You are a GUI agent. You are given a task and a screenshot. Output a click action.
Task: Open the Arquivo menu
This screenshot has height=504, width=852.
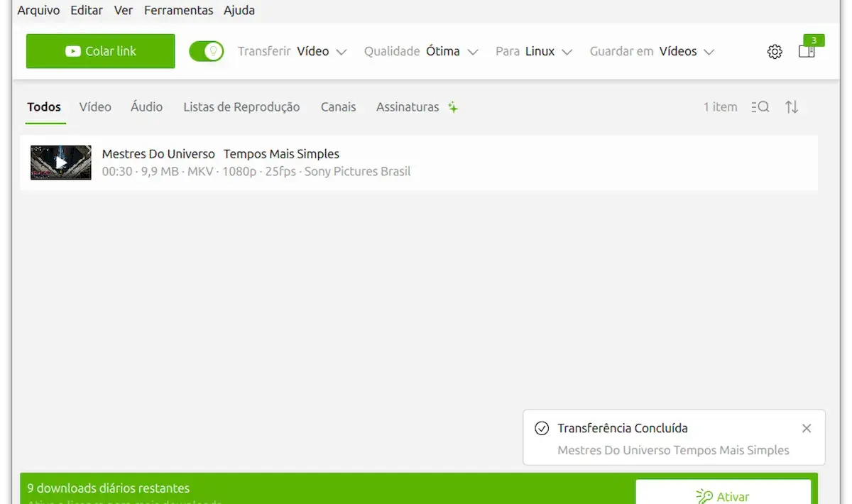[38, 10]
